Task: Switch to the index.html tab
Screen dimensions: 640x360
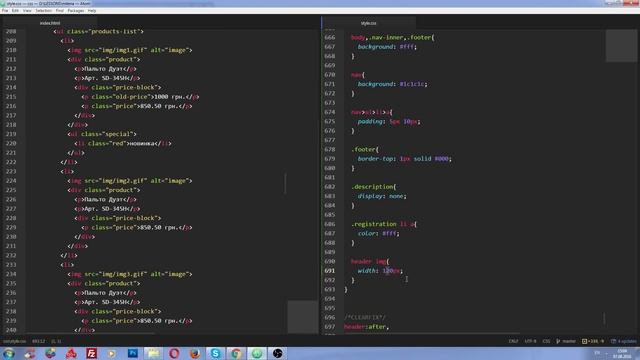Action: click(50, 23)
